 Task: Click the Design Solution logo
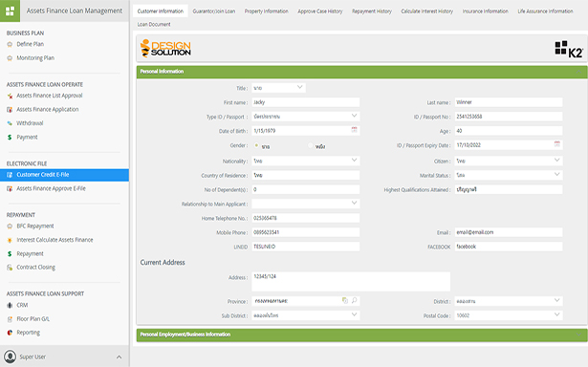165,48
